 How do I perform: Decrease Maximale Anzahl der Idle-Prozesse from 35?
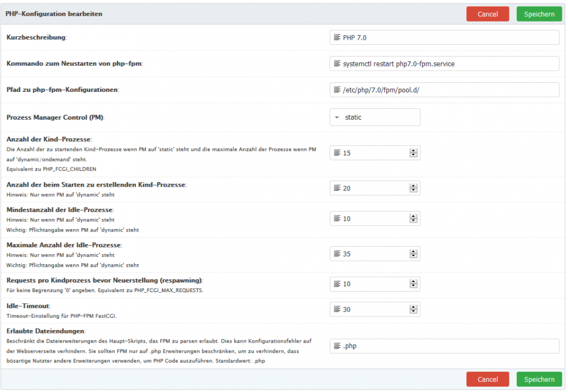(x=414, y=256)
